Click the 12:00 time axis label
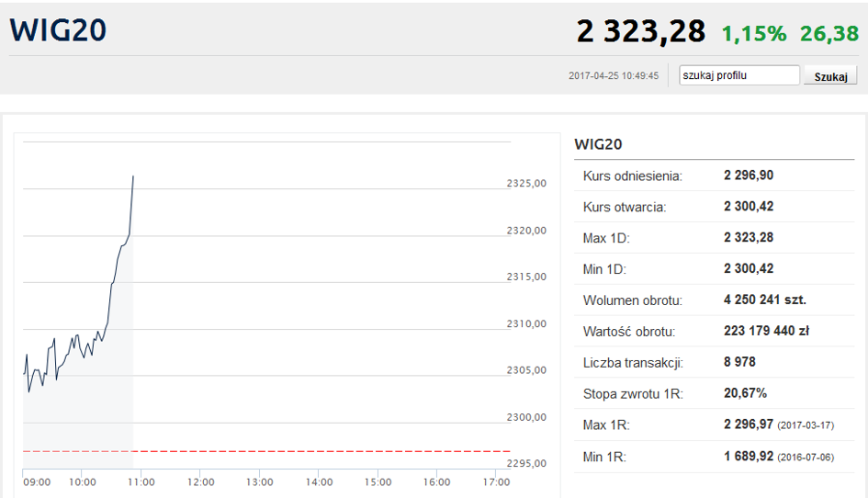The height and width of the screenshot is (498, 868). pos(200,482)
